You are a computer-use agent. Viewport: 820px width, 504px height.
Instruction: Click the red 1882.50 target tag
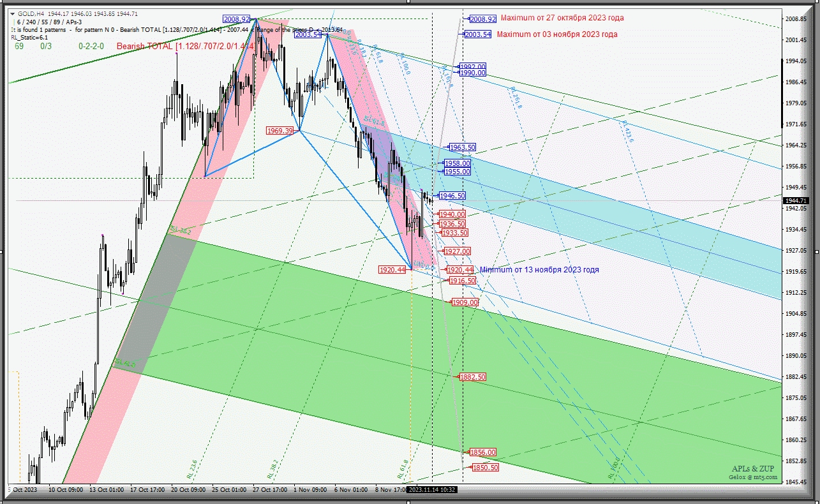(473, 377)
